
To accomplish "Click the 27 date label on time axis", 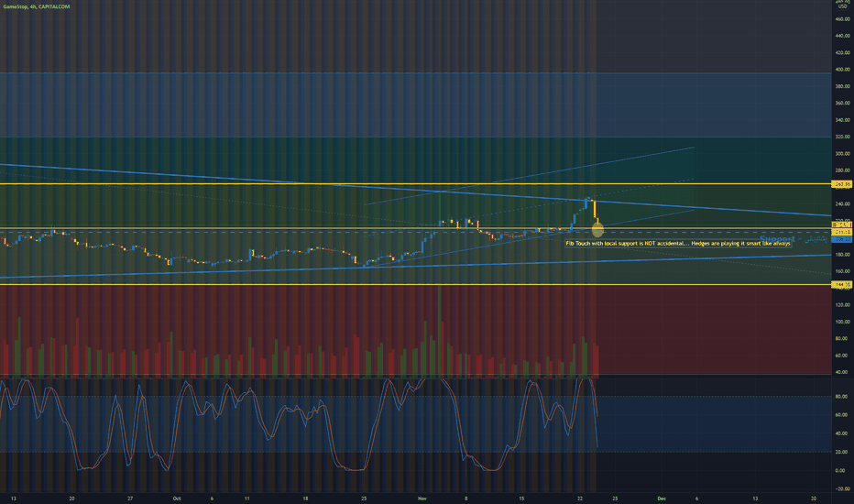I will coord(129,499).
